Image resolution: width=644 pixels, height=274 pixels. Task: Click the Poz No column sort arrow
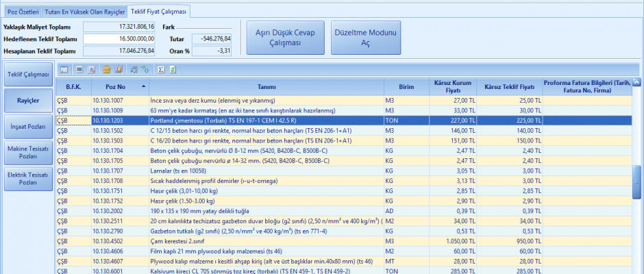[x=143, y=86]
